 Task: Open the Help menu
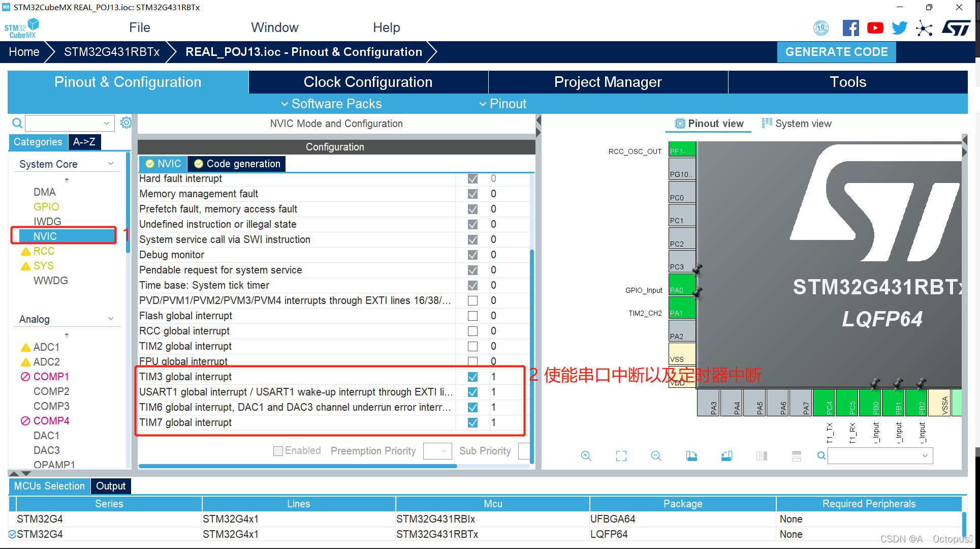point(387,27)
